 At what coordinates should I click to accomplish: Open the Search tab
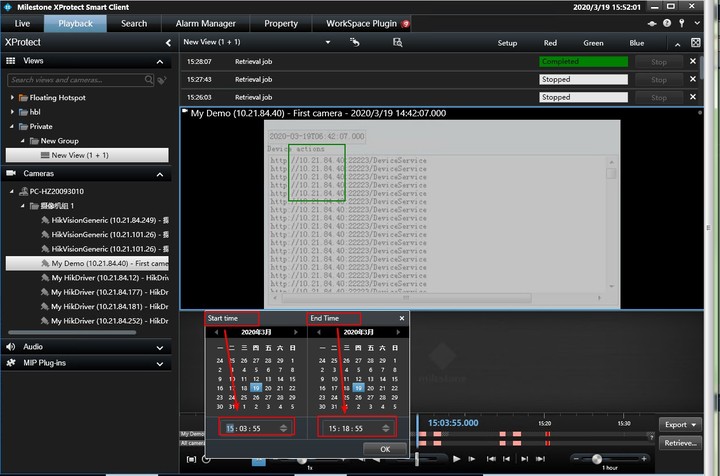(x=133, y=23)
